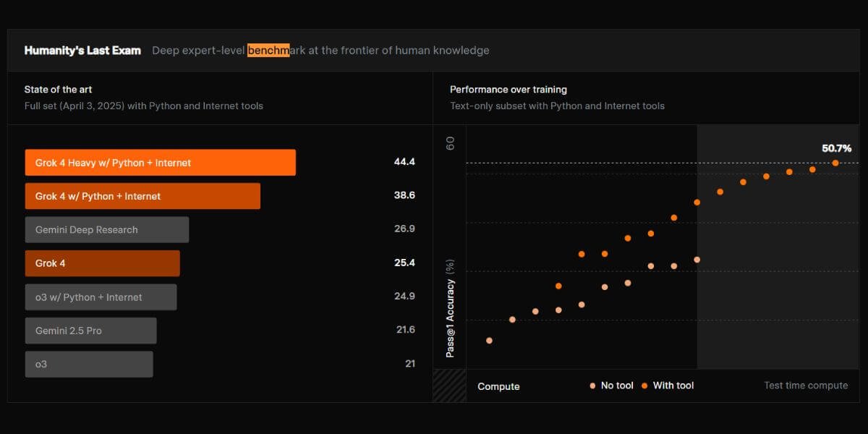The width and height of the screenshot is (868, 434).
Task: Select the Grok 4 Heavy w/ Python + Internet bar
Action: coord(160,163)
